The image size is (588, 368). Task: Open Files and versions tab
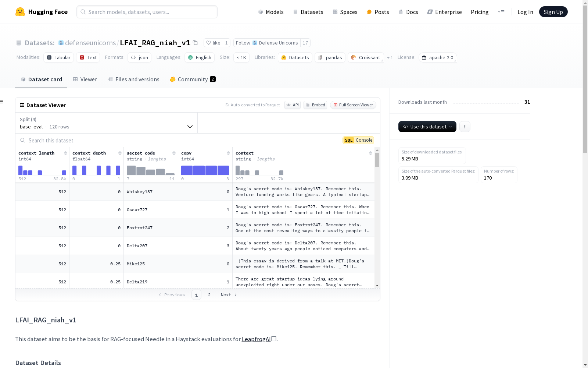pos(133,79)
